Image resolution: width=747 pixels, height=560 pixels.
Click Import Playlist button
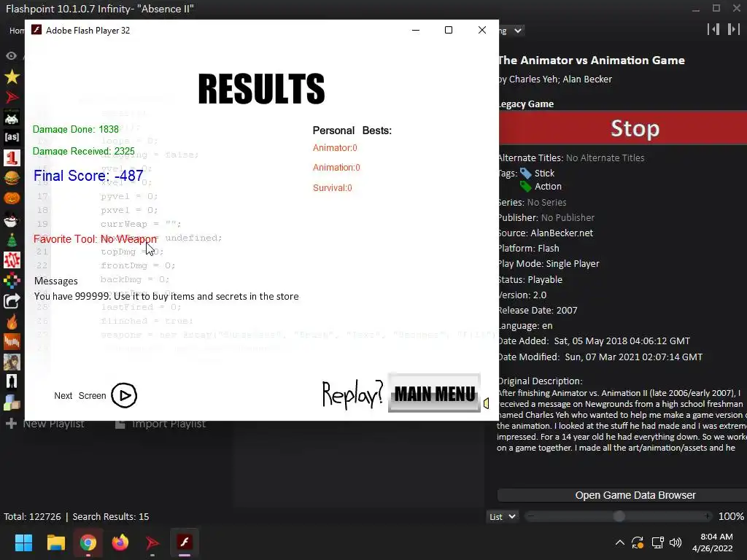coord(160,424)
